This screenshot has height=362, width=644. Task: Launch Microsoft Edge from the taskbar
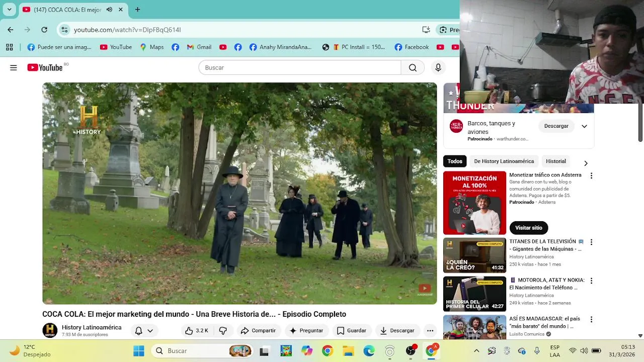click(369, 350)
